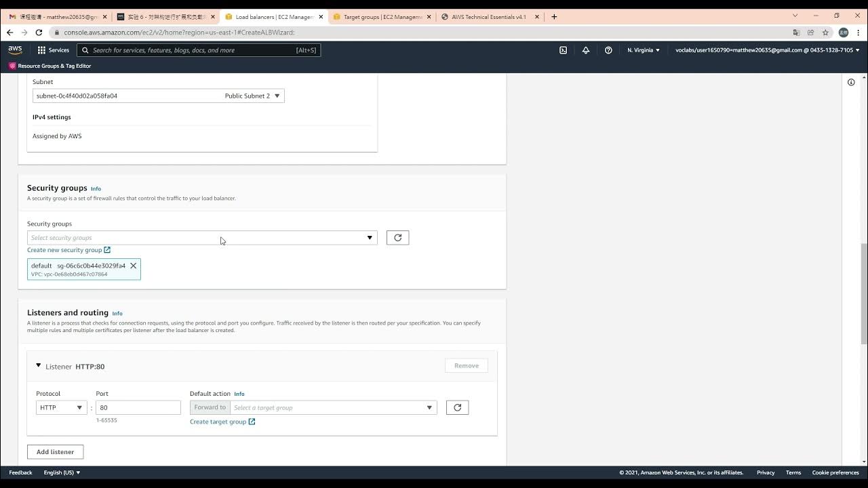This screenshot has height=488, width=868.
Task: Open the Select a target group dropdown
Action: tap(333, 407)
